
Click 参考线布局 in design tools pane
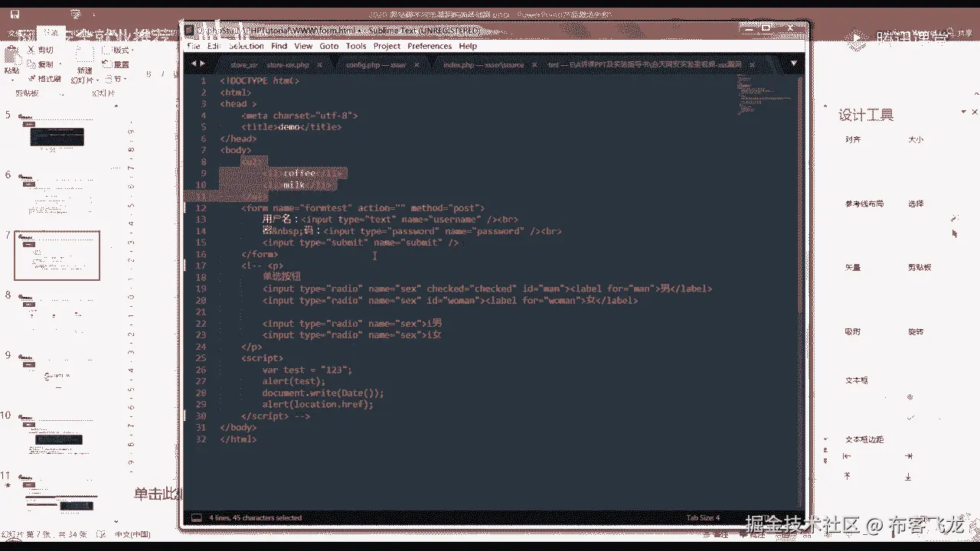point(864,204)
